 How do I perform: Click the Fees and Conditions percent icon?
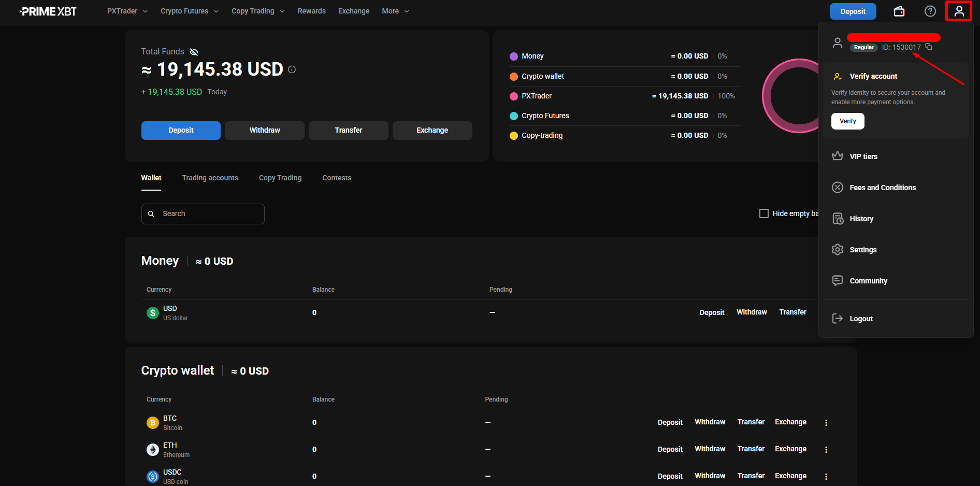coord(838,188)
